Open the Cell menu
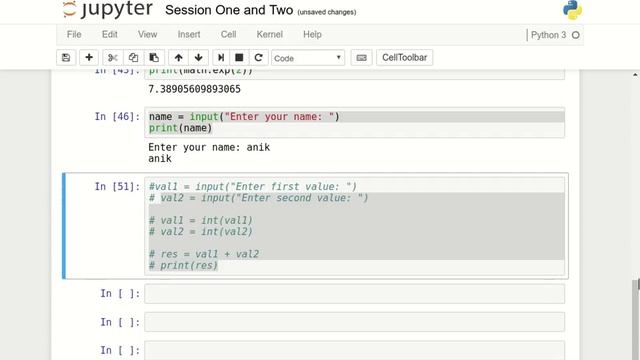Image resolution: width=640 pixels, height=360 pixels. [x=229, y=34]
